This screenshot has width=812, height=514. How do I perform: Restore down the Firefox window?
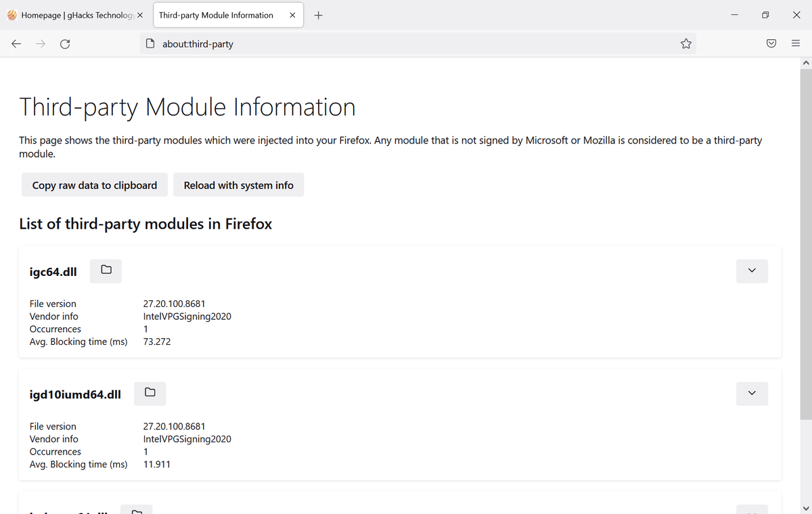coord(765,15)
